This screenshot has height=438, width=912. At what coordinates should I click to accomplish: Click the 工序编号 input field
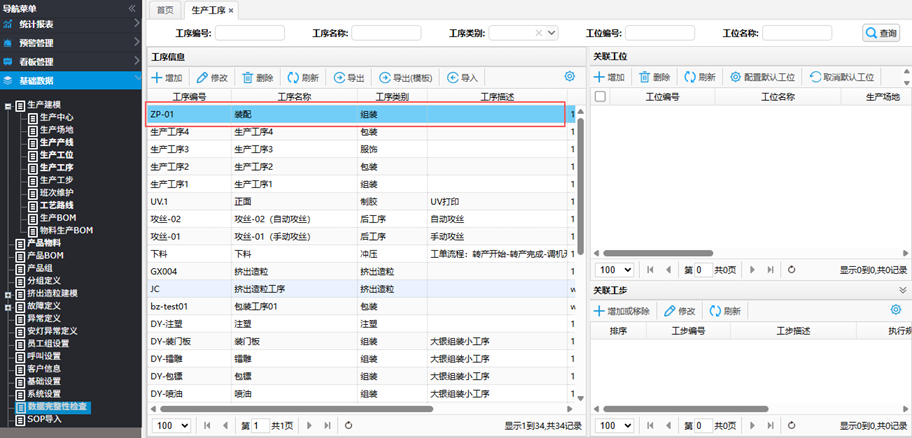(x=250, y=33)
